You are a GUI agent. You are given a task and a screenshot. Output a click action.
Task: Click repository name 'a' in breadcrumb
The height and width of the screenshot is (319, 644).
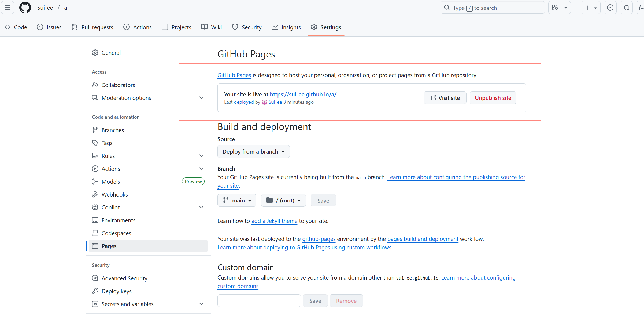tap(65, 8)
